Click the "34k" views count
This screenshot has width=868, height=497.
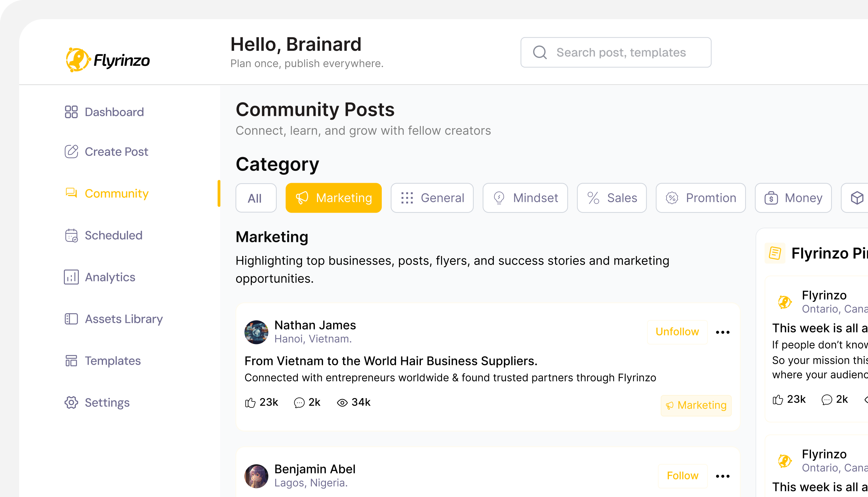[x=361, y=402]
